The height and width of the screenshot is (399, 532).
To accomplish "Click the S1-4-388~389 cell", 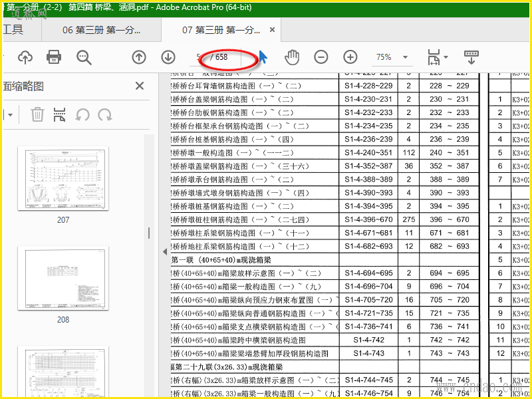I will (368, 180).
